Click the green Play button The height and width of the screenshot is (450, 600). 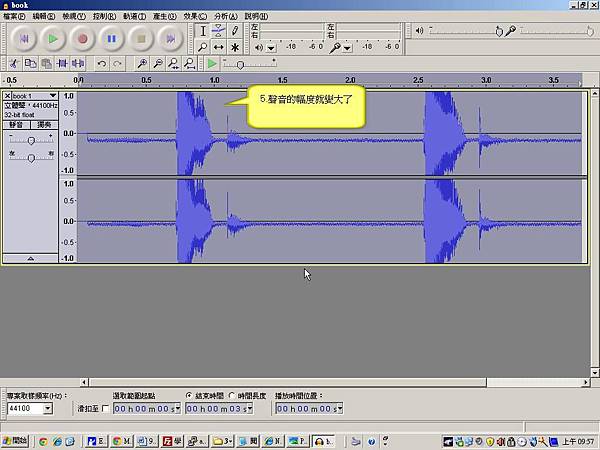point(53,39)
